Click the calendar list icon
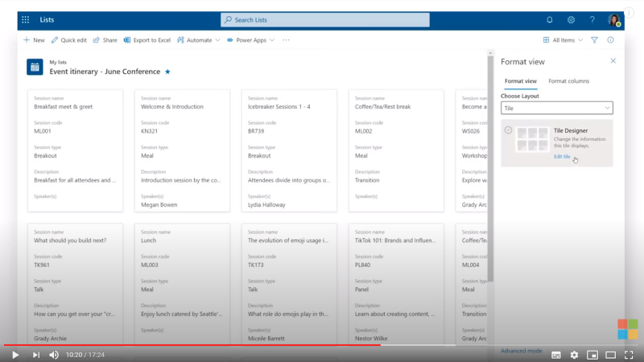Viewport: 644px width, 362px height. [x=35, y=67]
